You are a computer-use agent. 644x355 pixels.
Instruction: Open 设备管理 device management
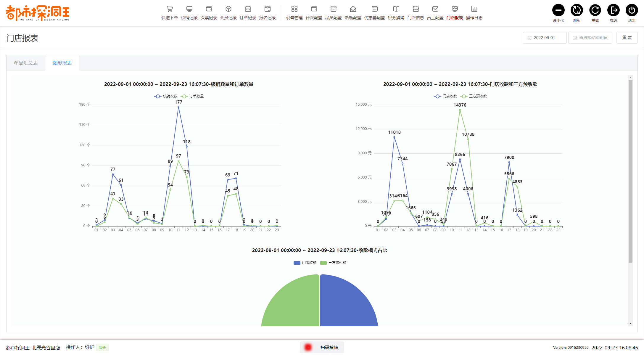click(294, 13)
